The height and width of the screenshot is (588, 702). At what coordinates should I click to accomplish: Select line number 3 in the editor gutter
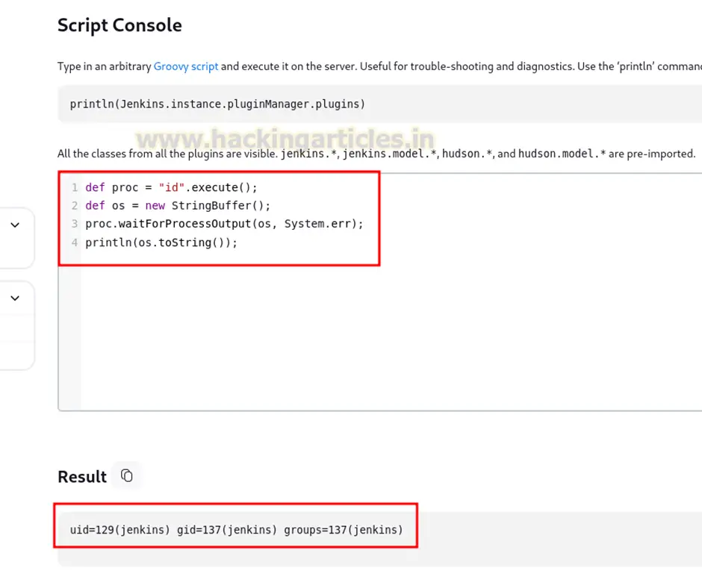(75, 224)
